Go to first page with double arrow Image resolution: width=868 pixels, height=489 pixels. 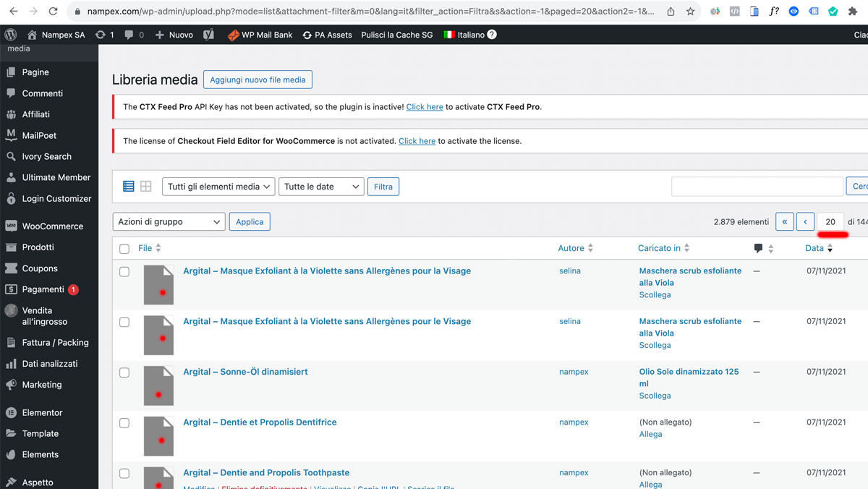pos(785,222)
